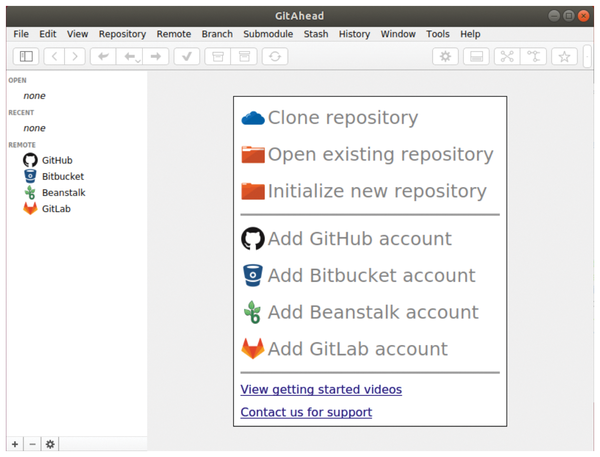The width and height of the screenshot is (600, 457).
Task: Click the blue cloud Clone repository icon
Action: pos(253,118)
